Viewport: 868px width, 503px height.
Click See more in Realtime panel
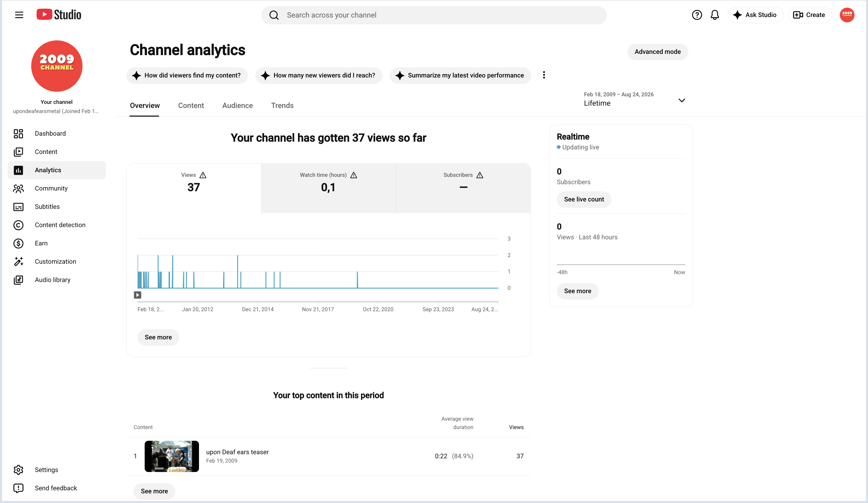(x=578, y=291)
